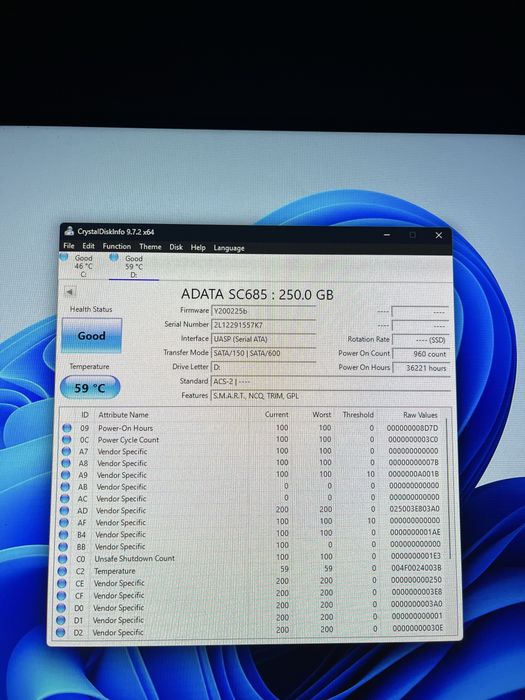Image resolution: width=525 pixels, height=700 pixels.
Task: Click the status icon of row A9
Action: (x=65, y=475)
